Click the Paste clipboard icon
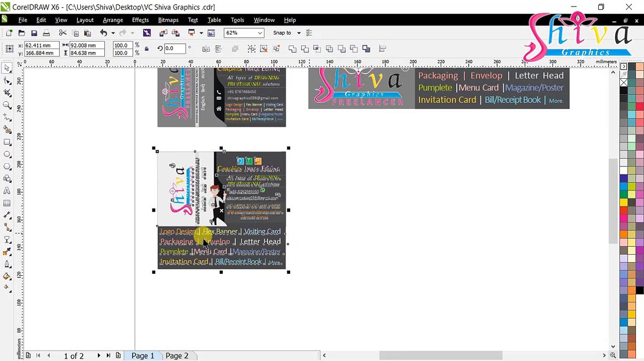 click(x=87, y=33)
